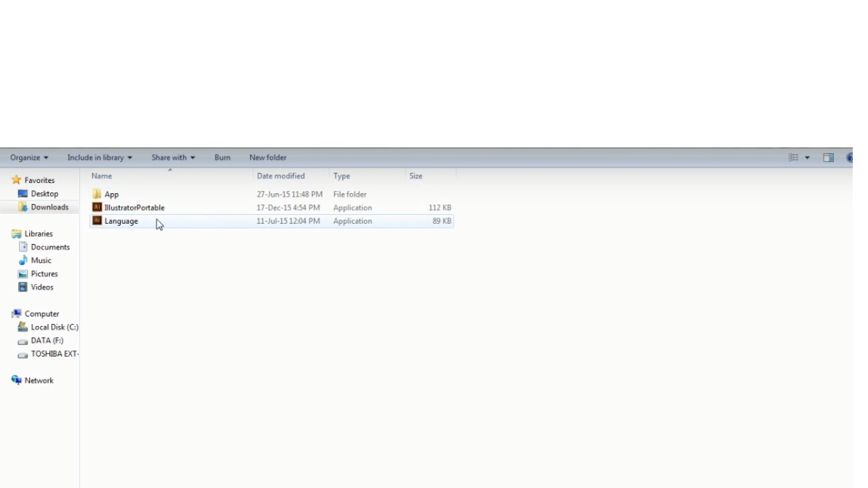Select the Language application icon
The height and width of the screenshot is (488, 868).
97,221
